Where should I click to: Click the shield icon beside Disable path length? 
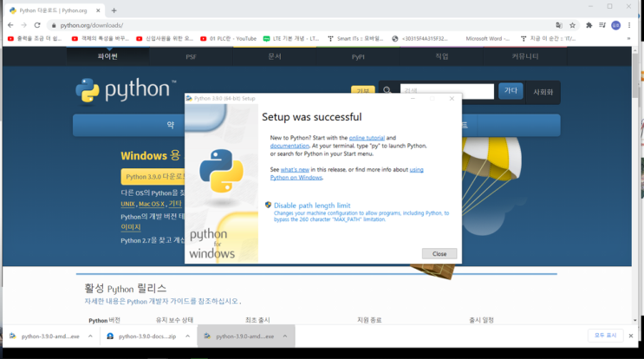pos(268,205)
